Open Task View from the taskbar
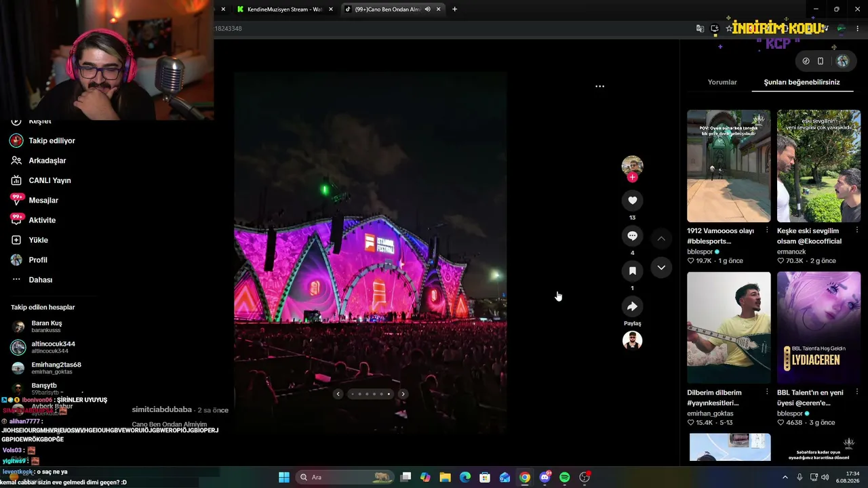 pos(406,477)
